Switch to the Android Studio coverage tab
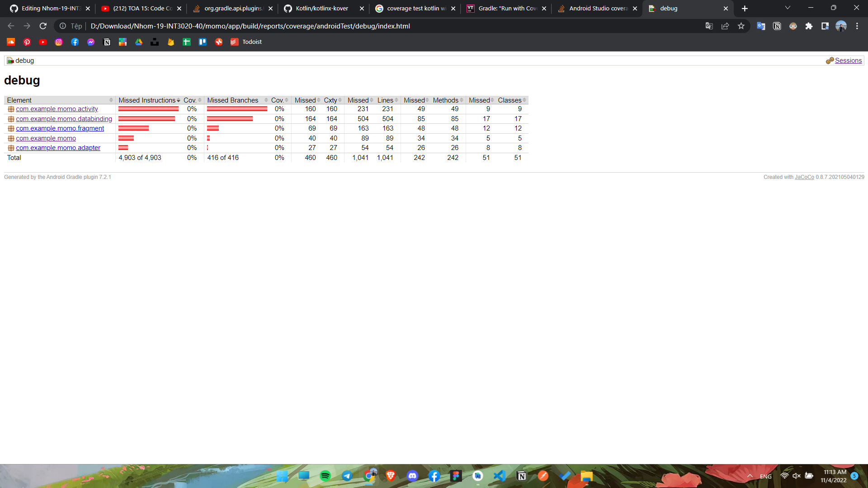The height and width of the screenshot is (488, 868). click(597, 9)
